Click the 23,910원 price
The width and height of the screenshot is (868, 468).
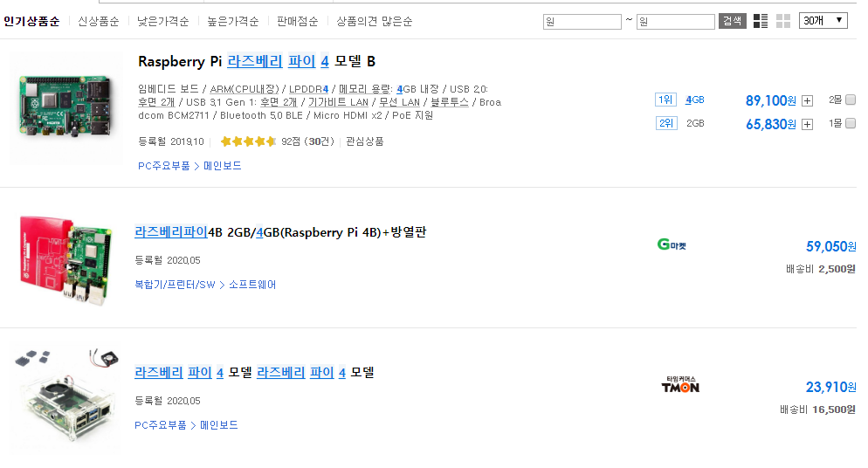click(831, 387)
